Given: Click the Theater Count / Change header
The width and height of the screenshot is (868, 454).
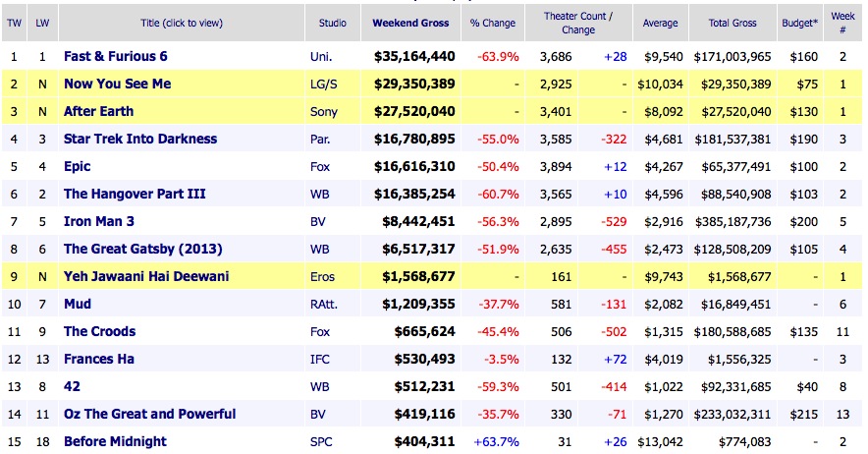Looking at the screenshot, I should pyautogui.click(x=578, y=24).
